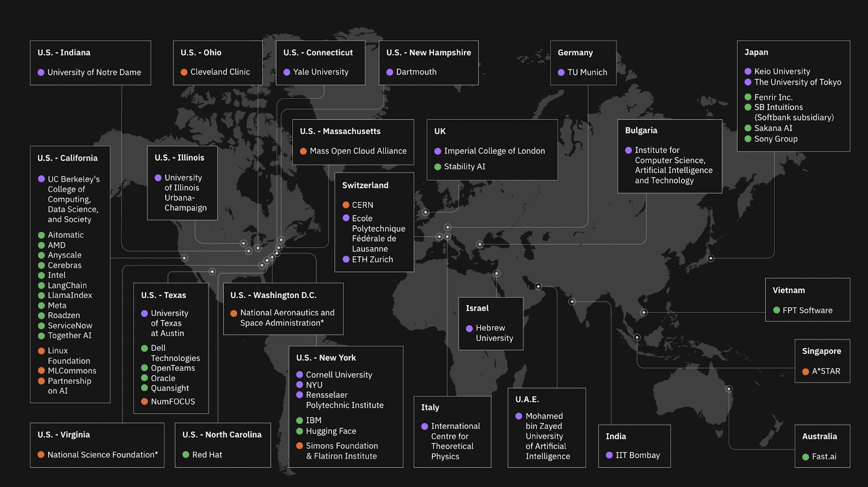This screenshot has height=487, width=868.
Task: Click MLCommons in the California list
Action: [x=67, y=371]
